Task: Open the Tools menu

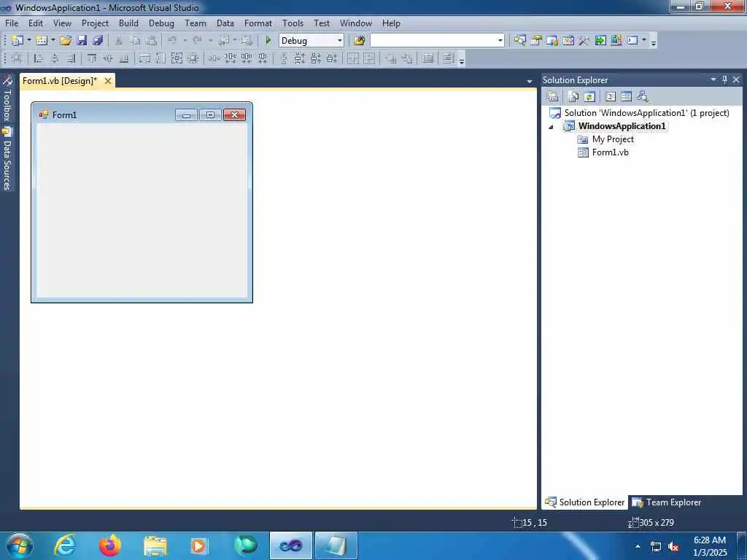Action: [293, 23]
